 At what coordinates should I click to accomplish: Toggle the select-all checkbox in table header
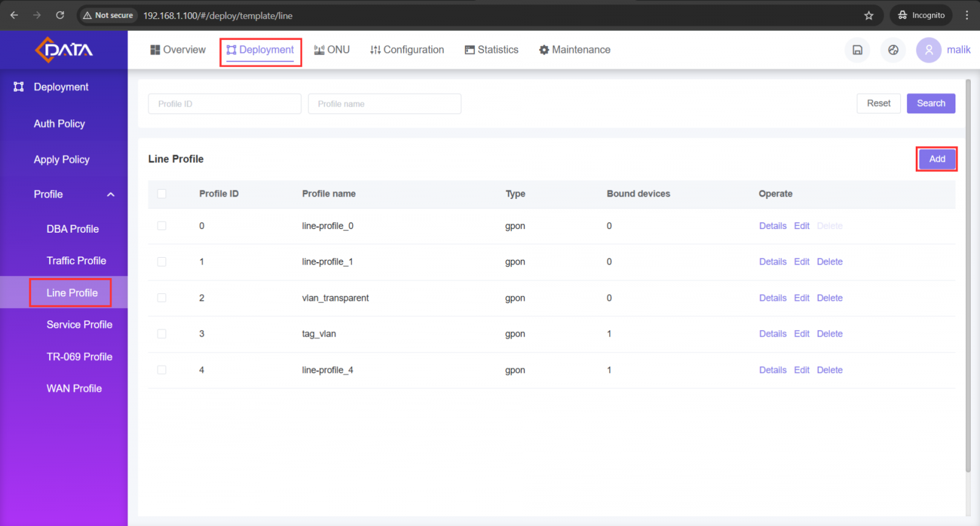coord(162,194)
